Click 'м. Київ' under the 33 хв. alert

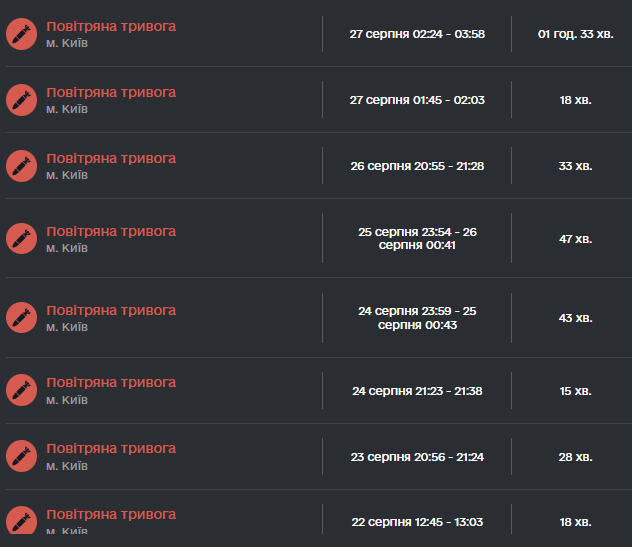pyautogui.click(x=67, y=175)
